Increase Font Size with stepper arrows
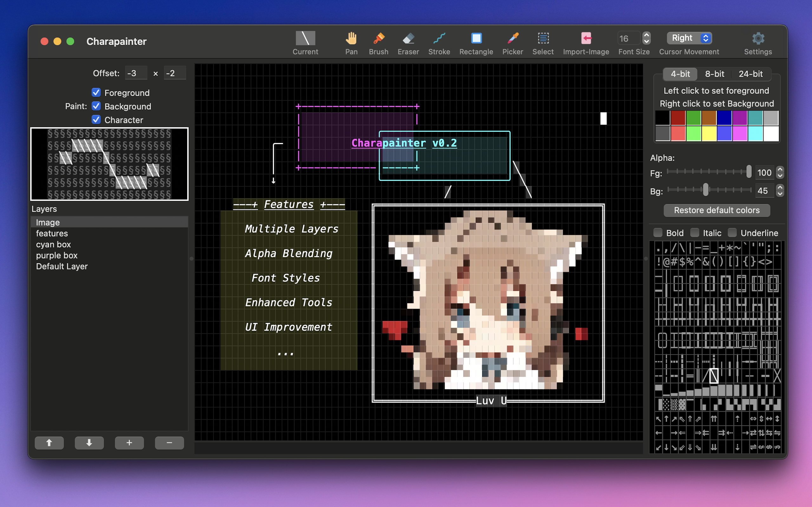 [646, 35]
